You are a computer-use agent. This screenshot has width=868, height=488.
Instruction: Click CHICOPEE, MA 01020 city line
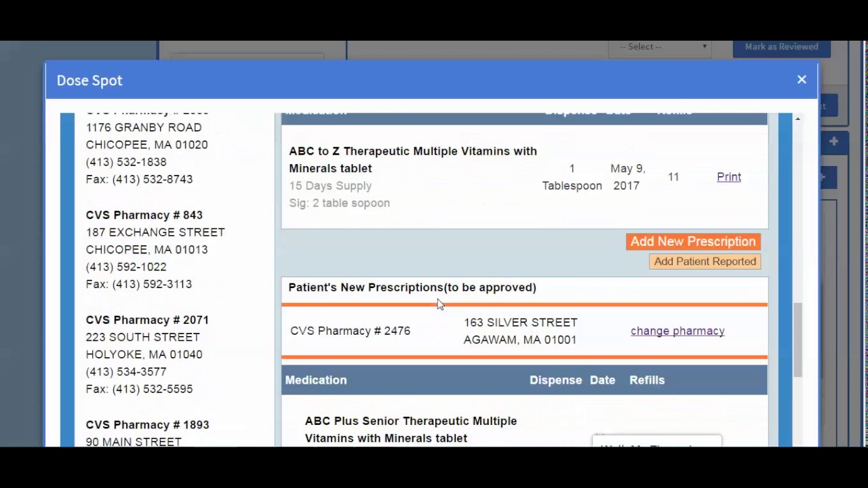pos(146,145)
